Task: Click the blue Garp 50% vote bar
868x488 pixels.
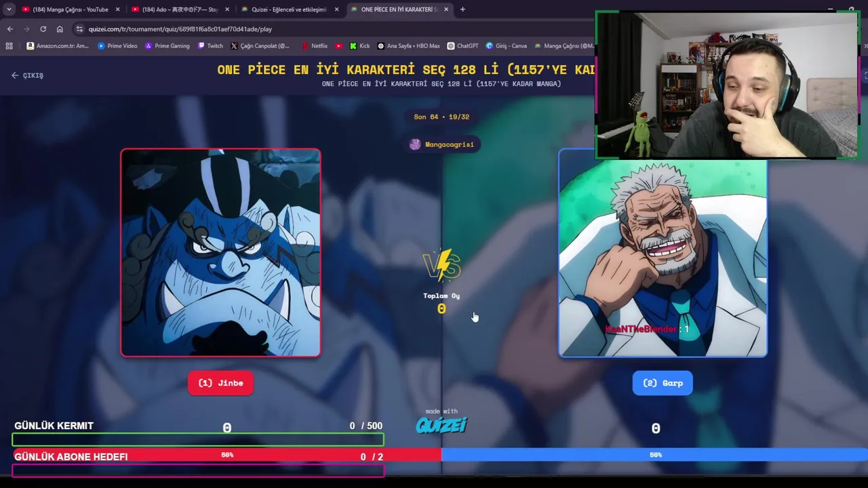Action: 654,455
